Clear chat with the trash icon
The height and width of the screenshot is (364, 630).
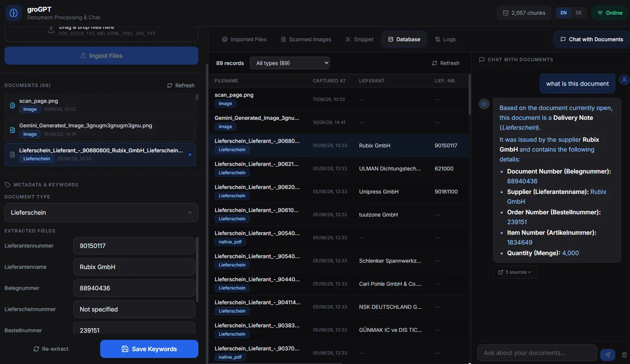pyautogui.click(x=624, y=355)
